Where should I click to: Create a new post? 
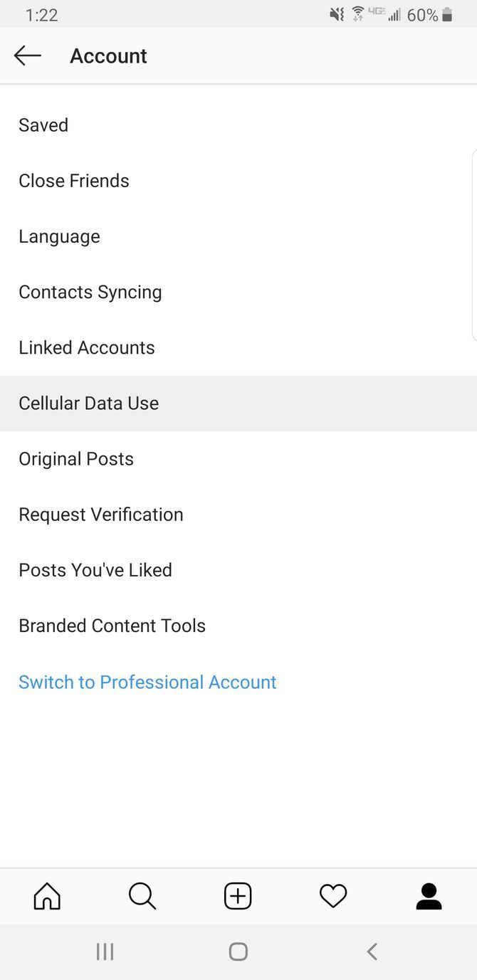(x=238, y=896)
